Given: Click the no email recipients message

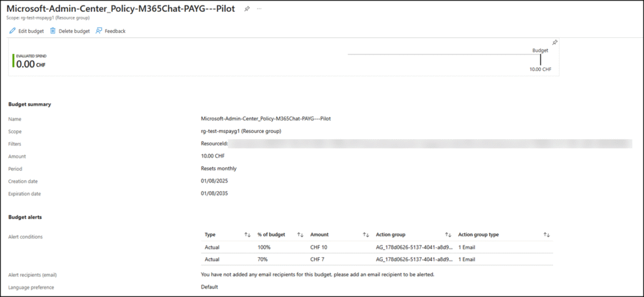Looking at the screenshot, I should point(318,274).
